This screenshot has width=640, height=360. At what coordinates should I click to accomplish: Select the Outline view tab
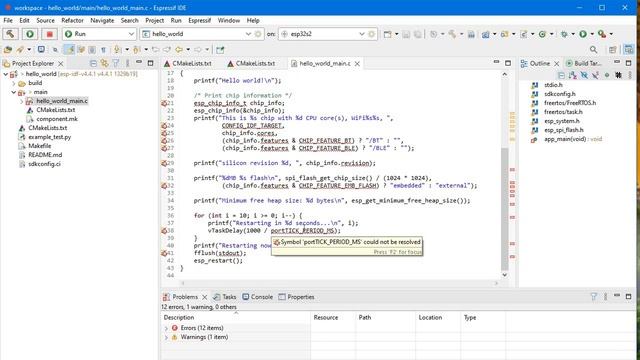click(540, 63)
